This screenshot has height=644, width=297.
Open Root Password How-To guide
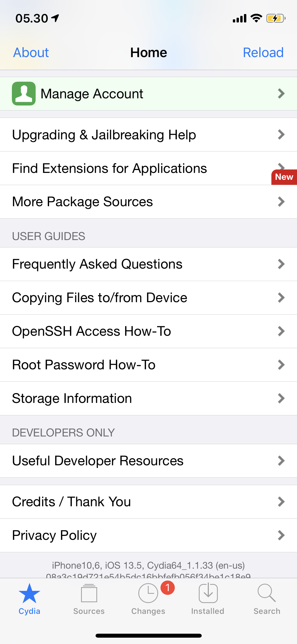[x=84, y=365]
